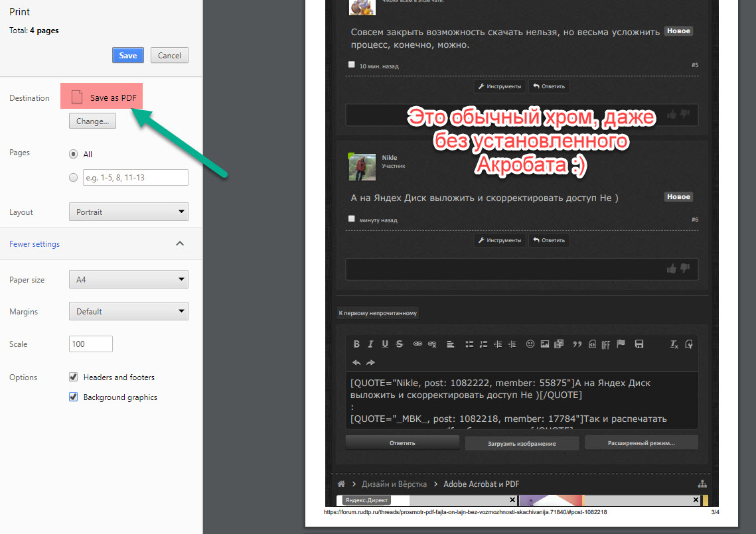The width and height of the screenshot is (756, 534).
Task: Dislike Nikle's post #6 with thumbs down
Action: [x=684, y=269]
